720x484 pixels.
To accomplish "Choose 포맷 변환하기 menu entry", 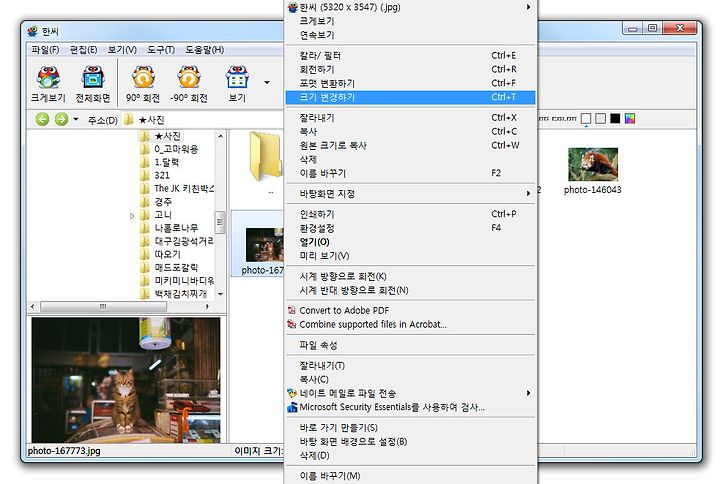I will point(410,83).
